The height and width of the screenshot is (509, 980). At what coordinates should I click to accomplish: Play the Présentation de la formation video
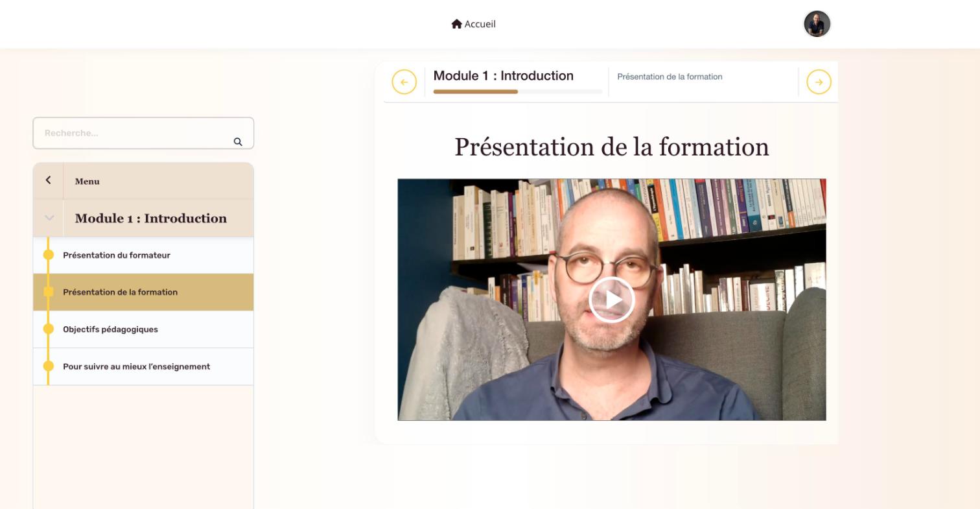(x=611, y=300)
